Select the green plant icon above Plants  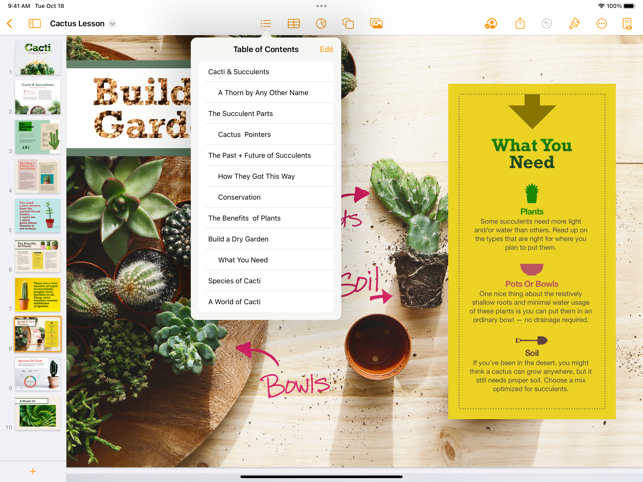(532, 193)
